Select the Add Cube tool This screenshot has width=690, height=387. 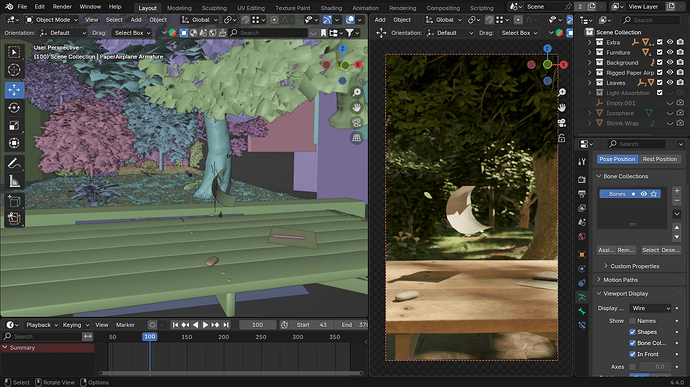[14, 201]
